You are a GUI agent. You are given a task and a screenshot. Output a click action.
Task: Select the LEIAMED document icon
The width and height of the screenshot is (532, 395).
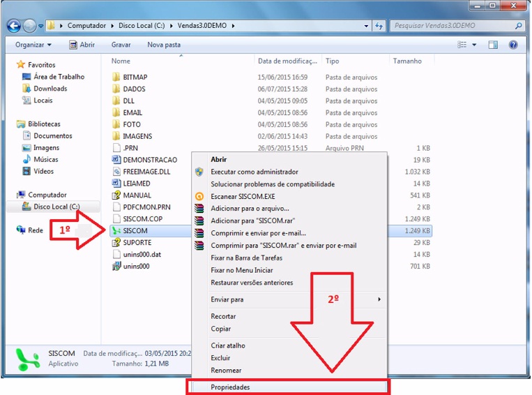116,184
